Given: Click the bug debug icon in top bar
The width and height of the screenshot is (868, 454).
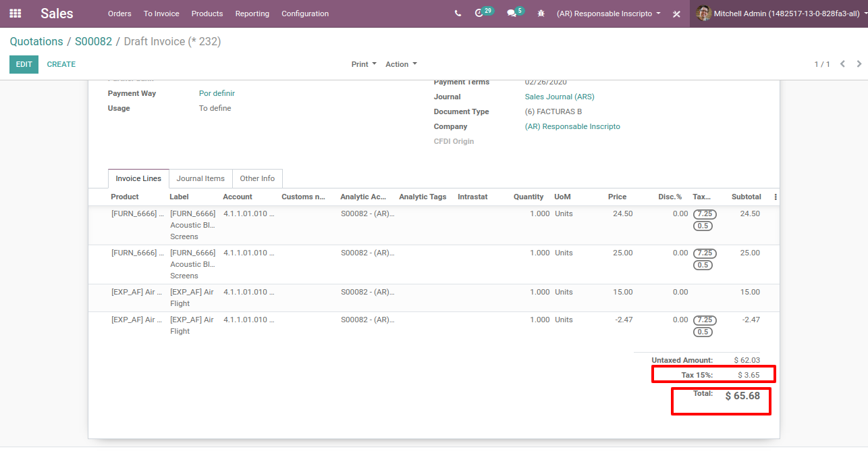Looking at the screenshot, I should (x=541, y=14).
